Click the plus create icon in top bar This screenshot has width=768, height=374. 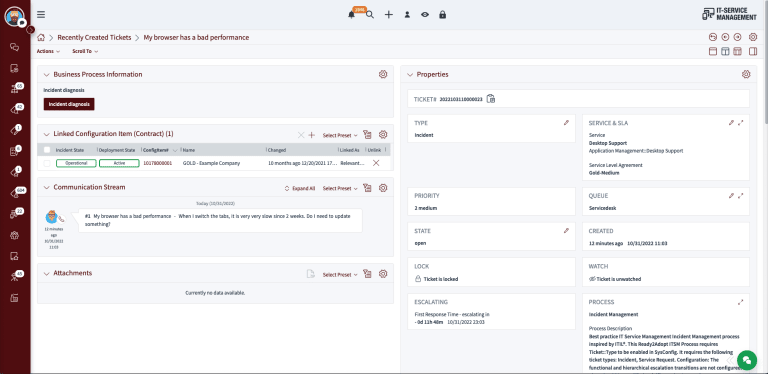[388, 15]
